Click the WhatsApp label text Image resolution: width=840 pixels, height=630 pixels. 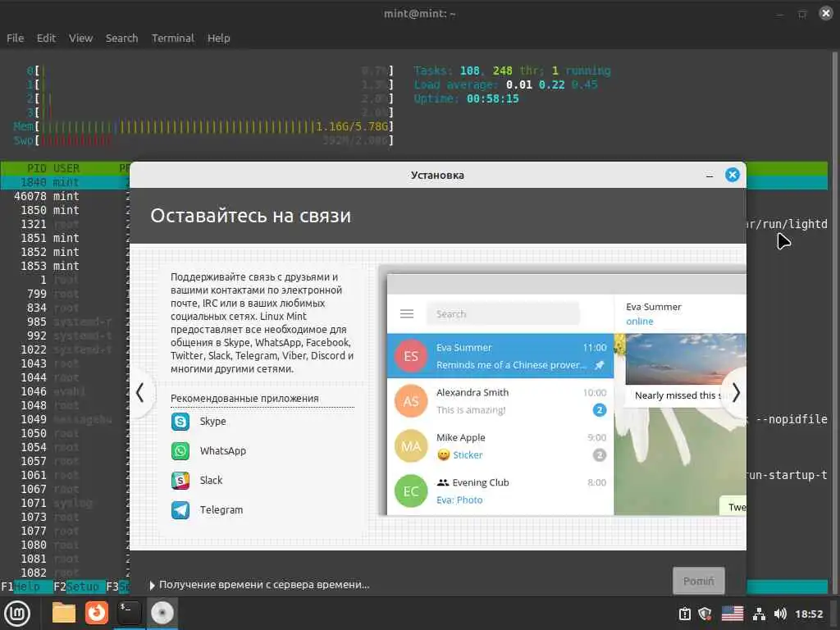(x=223, y=451)
